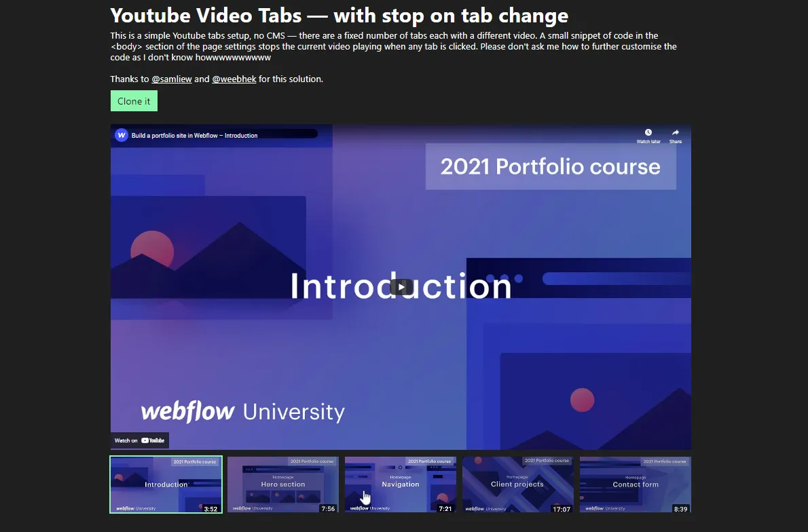Image resolution: width=808 pixels, height=532 pixels.
Task: Open the Webflow channel avatar icon
Action: point(122,136)
